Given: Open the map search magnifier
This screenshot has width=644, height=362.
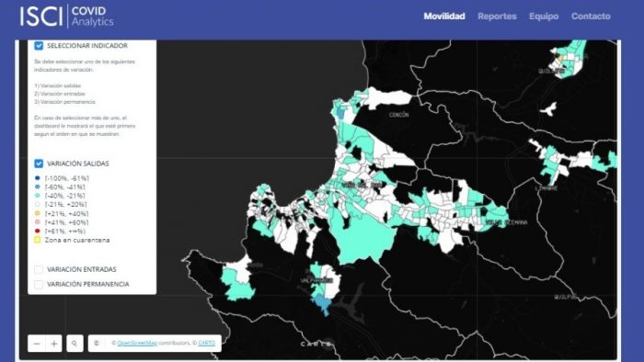Looking at the screenshot, I should pos(75,343).
